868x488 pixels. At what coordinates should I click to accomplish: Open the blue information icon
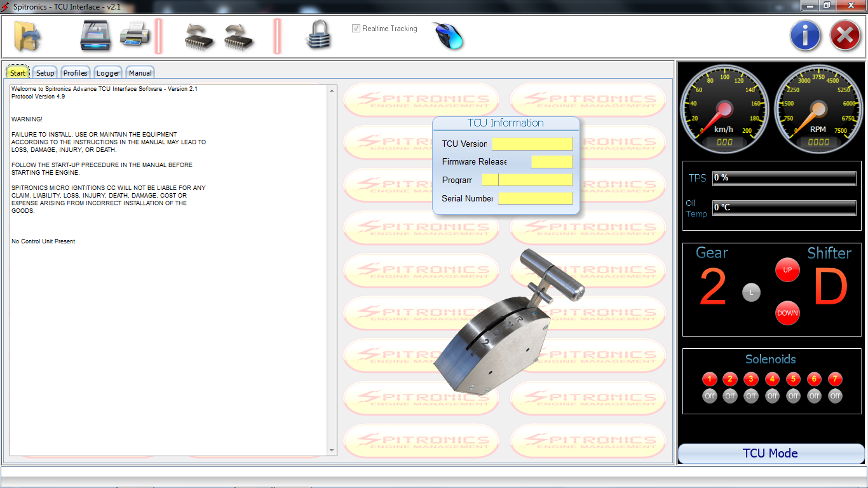(805, 35)
